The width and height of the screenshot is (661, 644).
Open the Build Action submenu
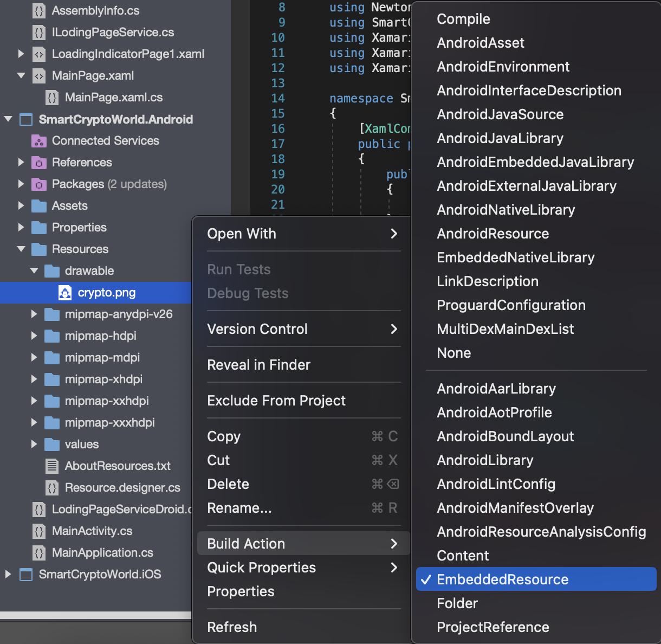(303, 544)
